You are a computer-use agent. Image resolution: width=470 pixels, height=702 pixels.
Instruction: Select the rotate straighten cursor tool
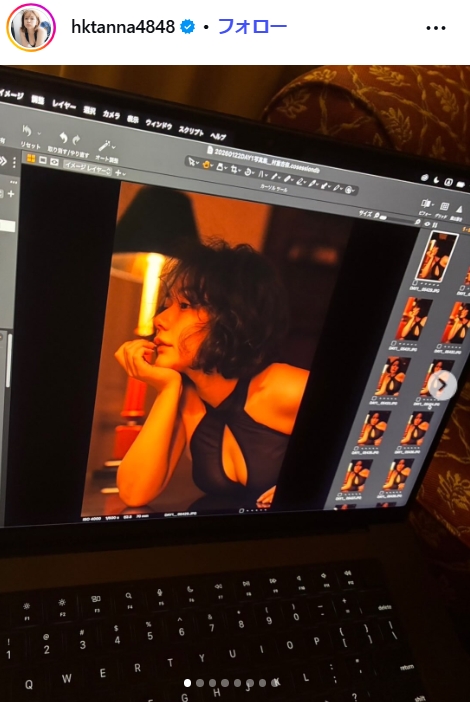248,172
